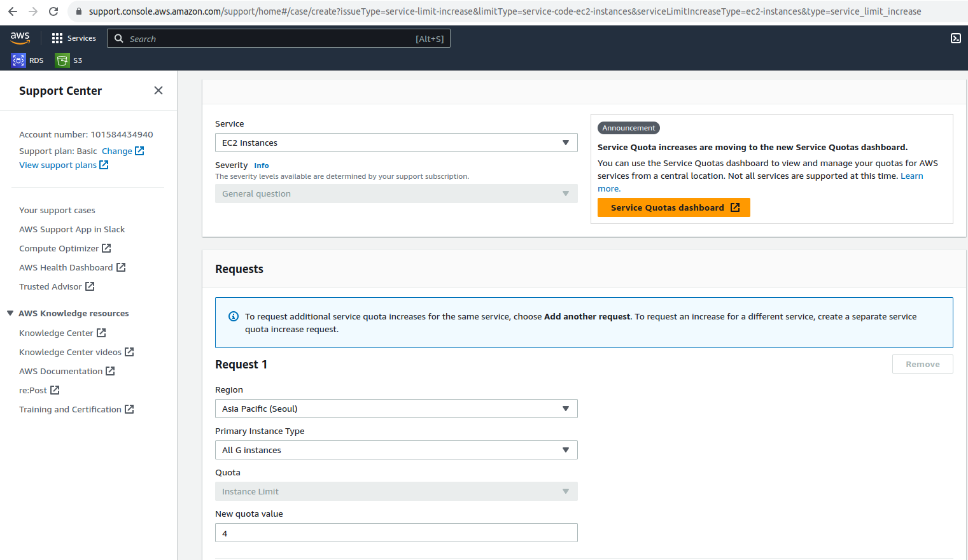
Task: Open the Region dropdown Asia Pacific (Seoul)
Action: (396, 409)
